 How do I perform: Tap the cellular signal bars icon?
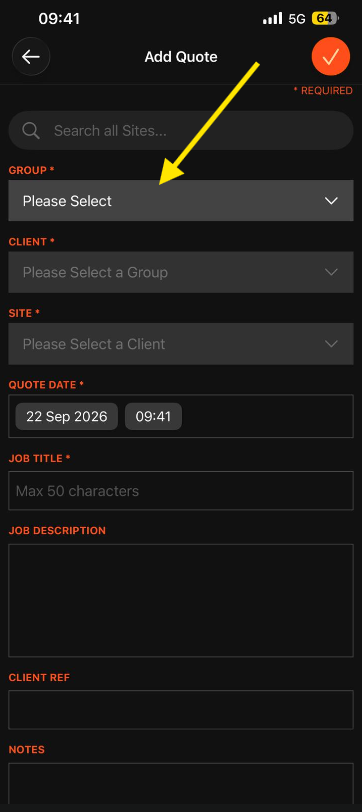click(x=272, y=19)
